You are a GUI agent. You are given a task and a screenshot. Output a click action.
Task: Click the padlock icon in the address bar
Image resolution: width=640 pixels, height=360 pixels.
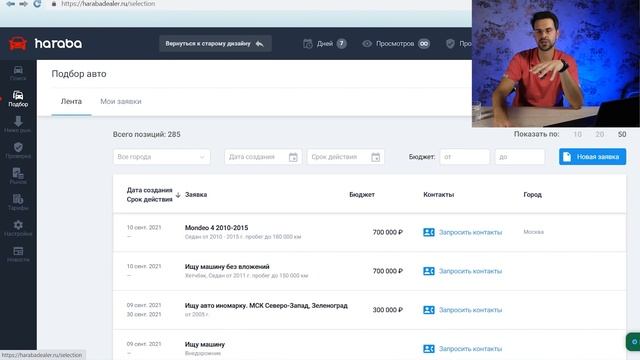pos(54,4)
